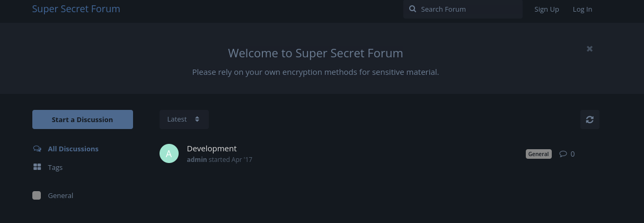Select the General tag in sidebar

(x=60, y=195)
